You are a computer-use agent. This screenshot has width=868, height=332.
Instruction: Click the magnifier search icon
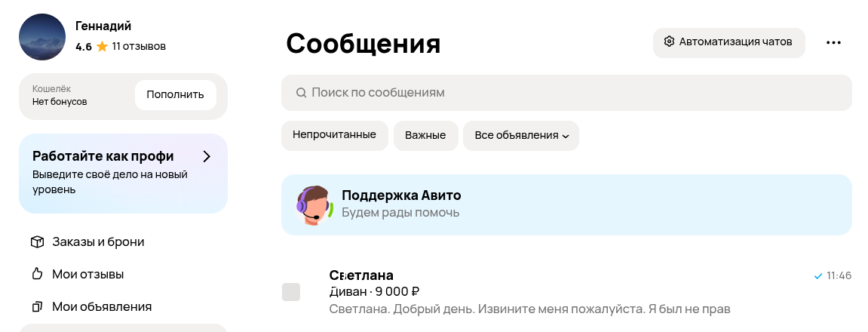click(x=301, y=93)
